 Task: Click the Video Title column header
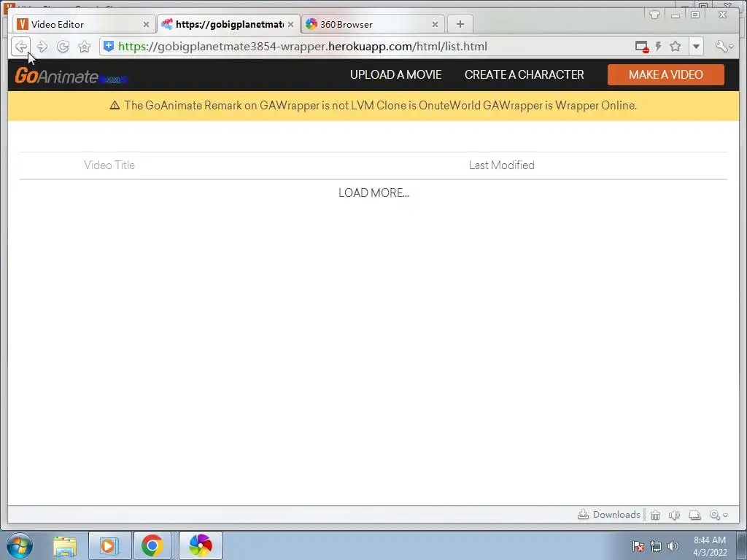tap(109, 166)
